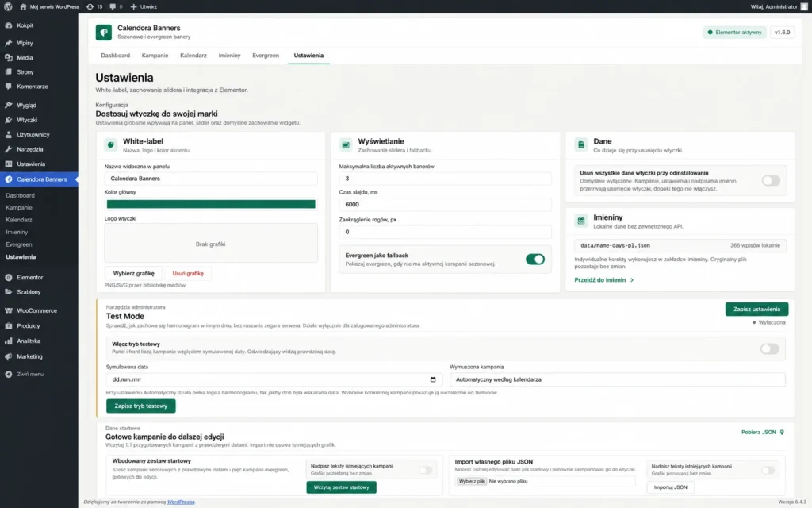Click the Wtyczki plugin icon in sidebar
This screenshot has height=508, width=812.
9,120
